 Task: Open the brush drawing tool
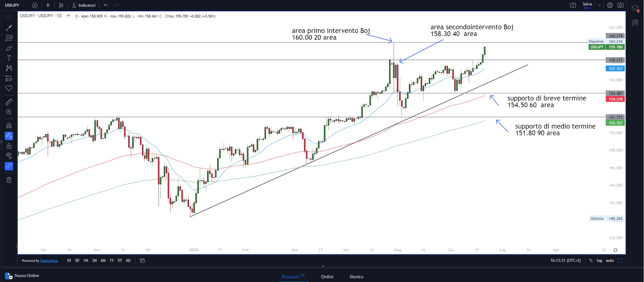click(9, 48)
